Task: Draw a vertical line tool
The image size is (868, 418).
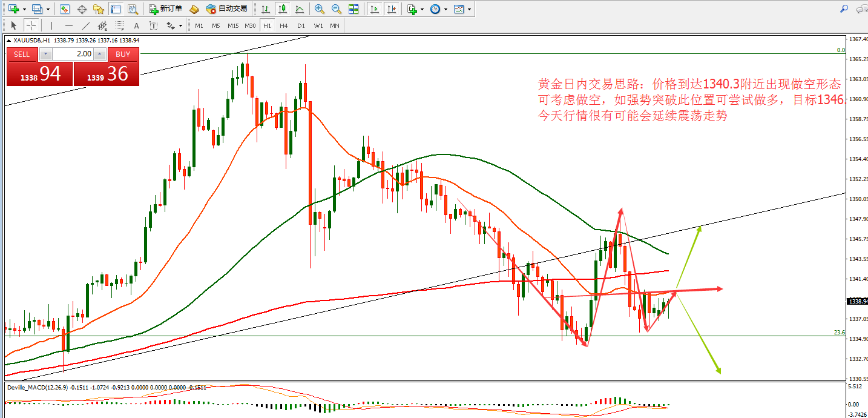Action: (51, 25)
